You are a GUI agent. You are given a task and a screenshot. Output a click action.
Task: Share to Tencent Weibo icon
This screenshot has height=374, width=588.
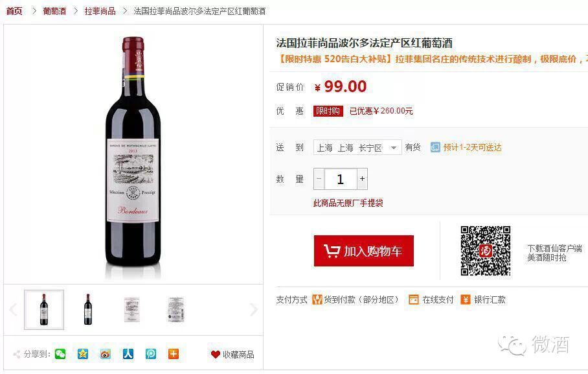[x=151, y=354]
